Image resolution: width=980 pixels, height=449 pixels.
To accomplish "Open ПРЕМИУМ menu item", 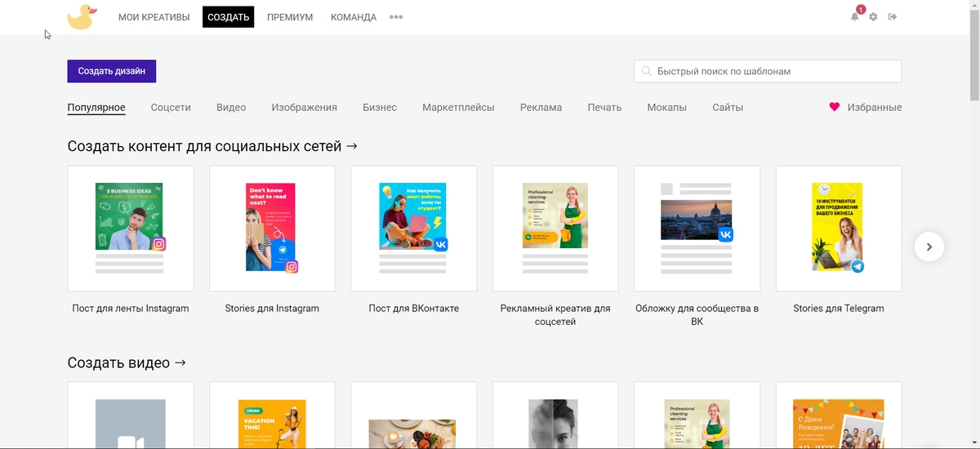I will [290, 17].
